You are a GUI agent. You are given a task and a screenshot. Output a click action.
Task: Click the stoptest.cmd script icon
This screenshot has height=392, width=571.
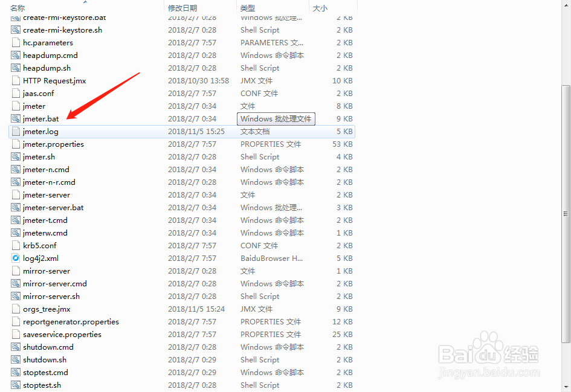point(16,372)
